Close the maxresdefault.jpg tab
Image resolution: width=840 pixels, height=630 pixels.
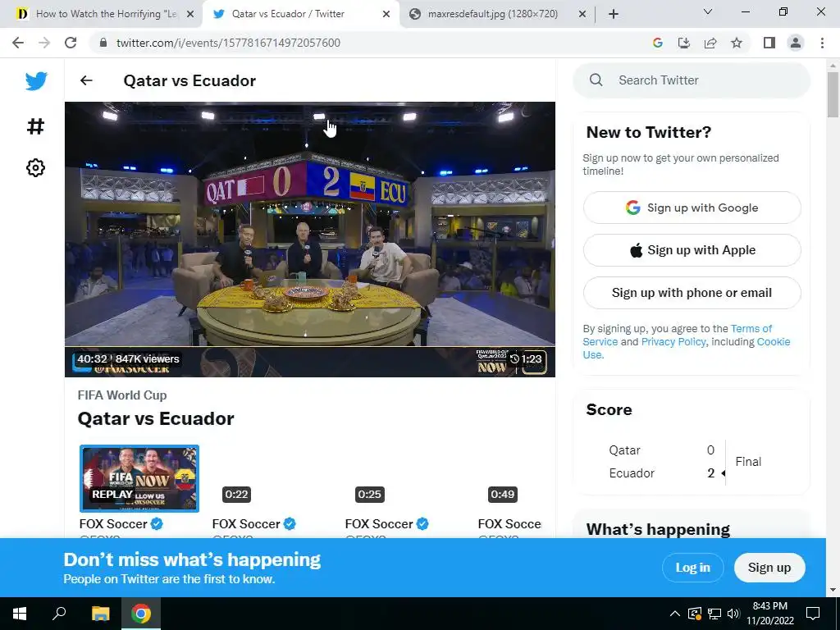(x=582, y=14)
